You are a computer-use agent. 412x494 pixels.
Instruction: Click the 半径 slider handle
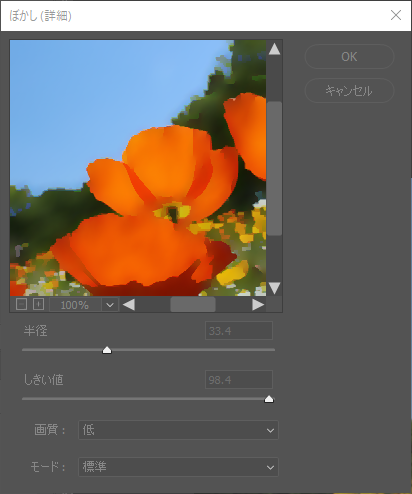point(107,350)
